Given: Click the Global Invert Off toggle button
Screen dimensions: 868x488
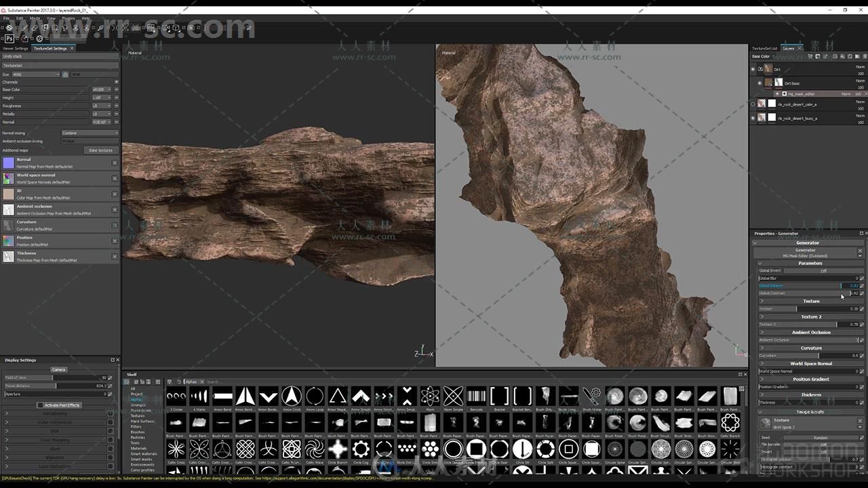Looking at the screenshot, I should click(x=824, y=270).
